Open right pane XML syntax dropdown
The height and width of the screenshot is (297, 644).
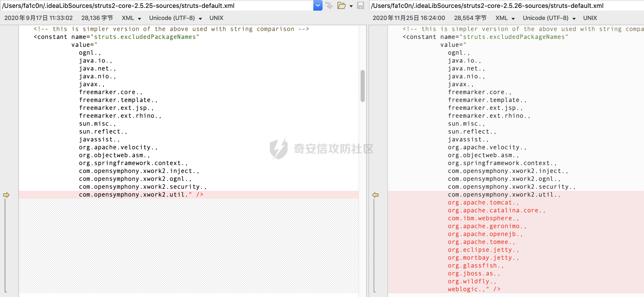pyautogui.click(x=505, y=18)
